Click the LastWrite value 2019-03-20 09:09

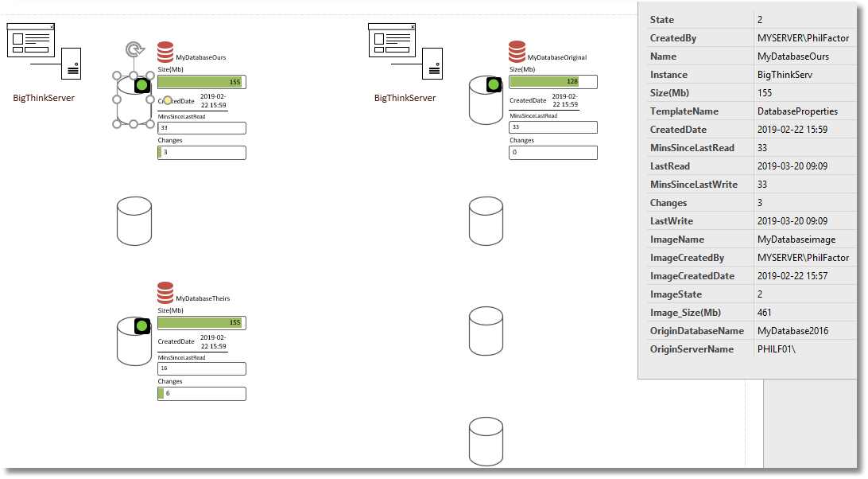792,220
